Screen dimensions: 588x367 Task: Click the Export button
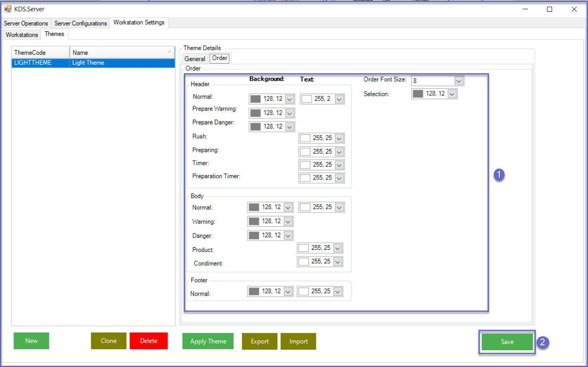tap(260, 341)
